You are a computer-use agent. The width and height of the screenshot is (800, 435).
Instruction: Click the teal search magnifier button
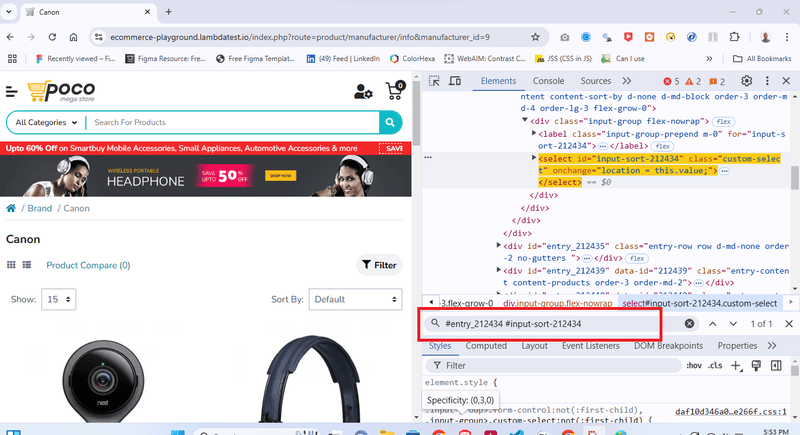pos(391,122)
